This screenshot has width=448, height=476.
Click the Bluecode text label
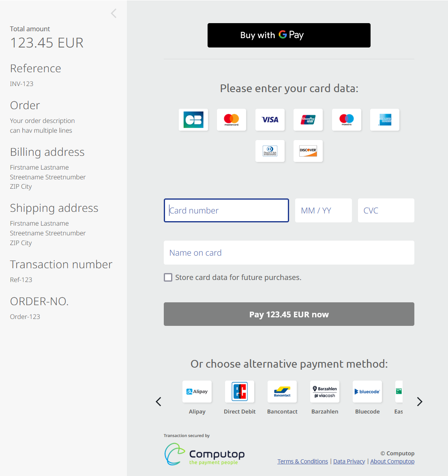367,411
